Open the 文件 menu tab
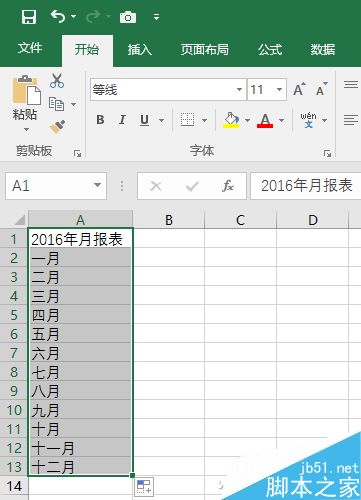This screenshot has height=500, width=361. [30, 48]
